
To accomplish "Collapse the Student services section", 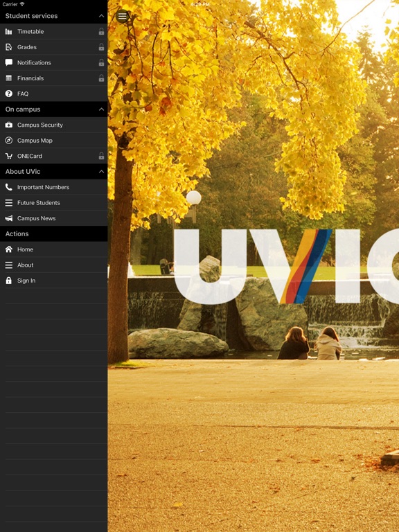I will 101,16.
